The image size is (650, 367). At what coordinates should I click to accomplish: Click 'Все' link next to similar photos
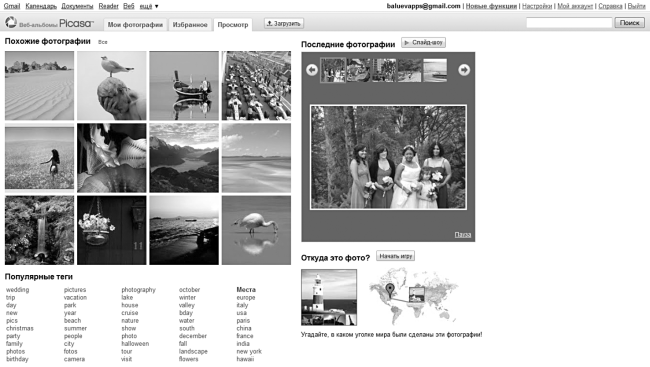pos(102,42)
